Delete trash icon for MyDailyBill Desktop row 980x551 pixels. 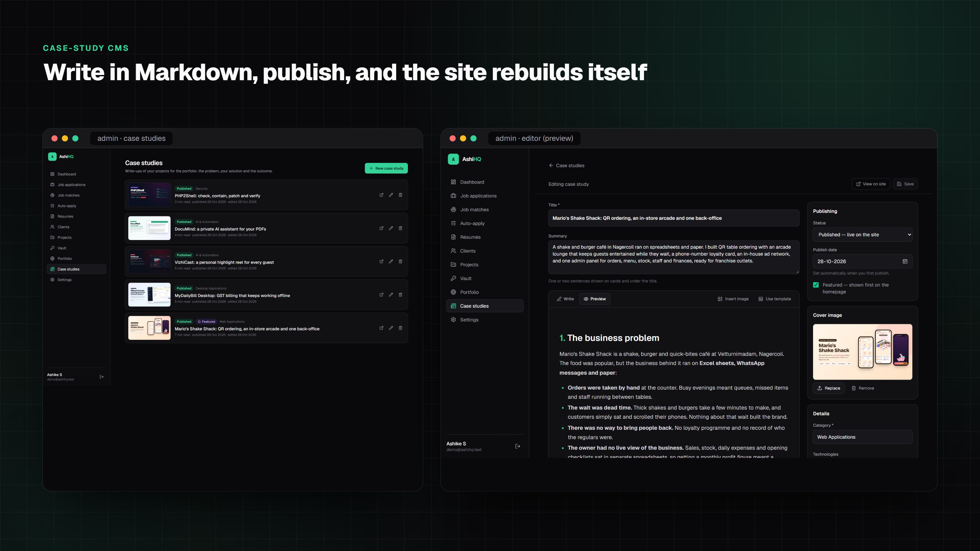[400, 295]
